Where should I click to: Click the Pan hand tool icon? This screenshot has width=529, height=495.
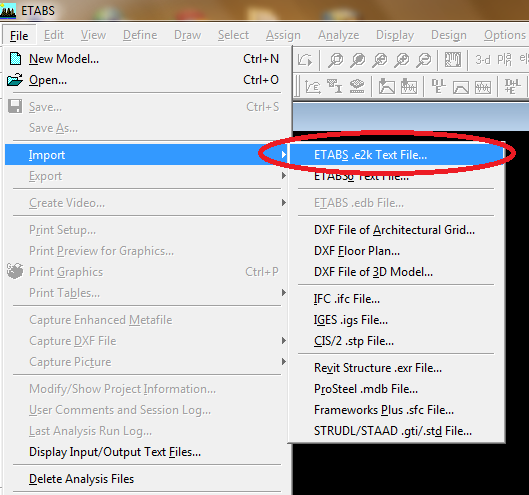pos(452,60)
